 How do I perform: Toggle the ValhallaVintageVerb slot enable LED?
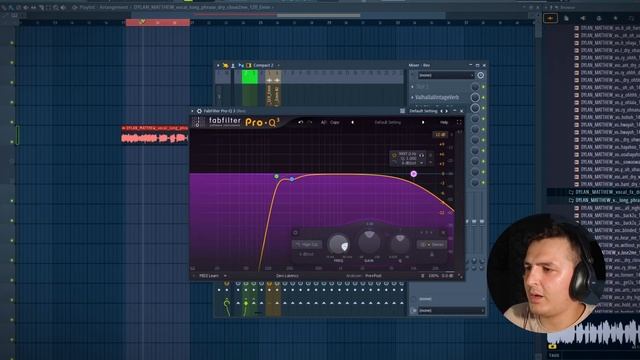tap(483, 98)
